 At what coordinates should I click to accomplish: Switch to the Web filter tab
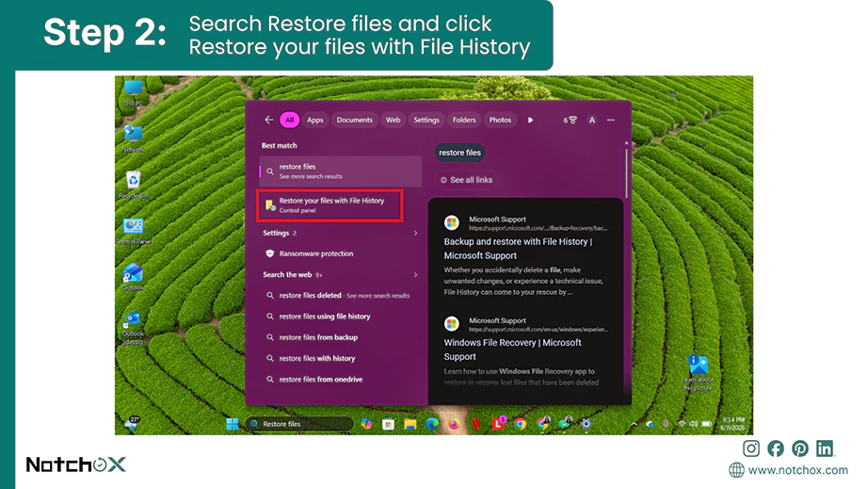point(393,120)
